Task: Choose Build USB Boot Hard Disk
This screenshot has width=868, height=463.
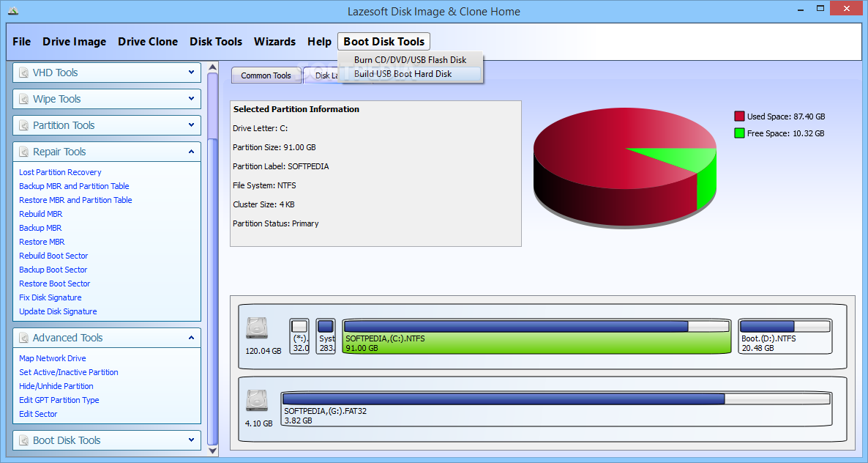Action: pos(410,74)
